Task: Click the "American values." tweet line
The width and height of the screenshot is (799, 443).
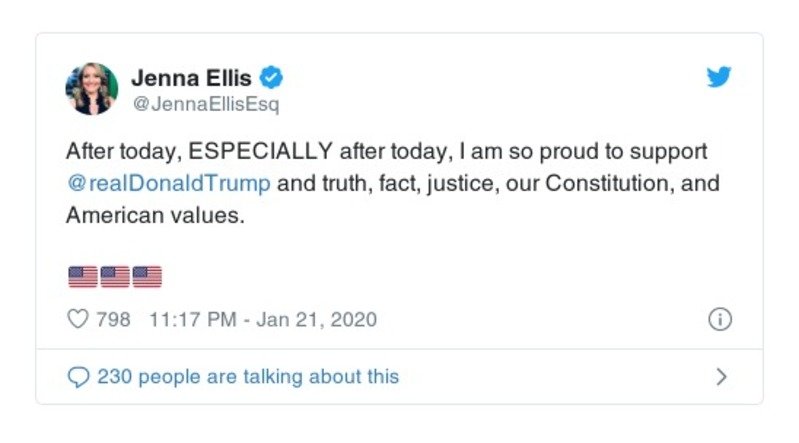Action: pyautogui.click(x=155, y=216)
